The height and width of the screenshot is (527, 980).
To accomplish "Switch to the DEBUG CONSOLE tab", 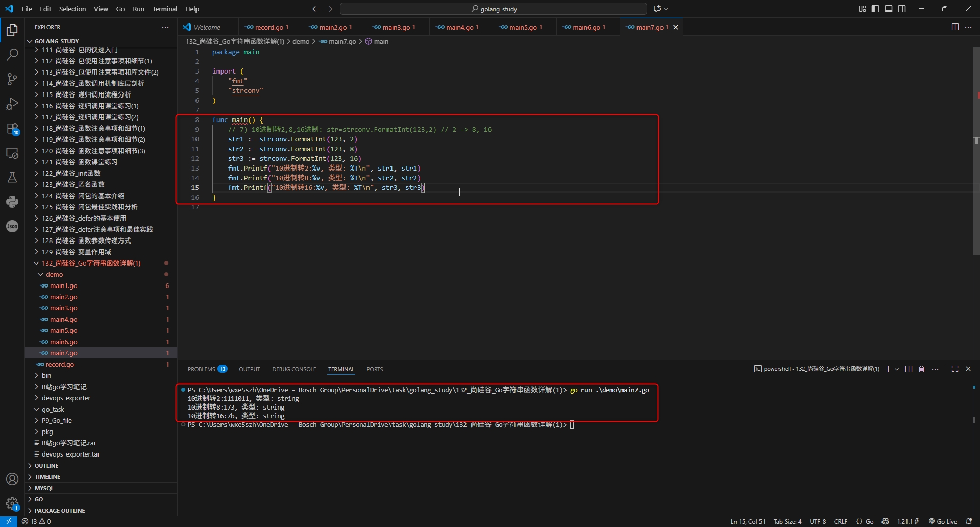I will pyautogui.click(x=294, y=369).
